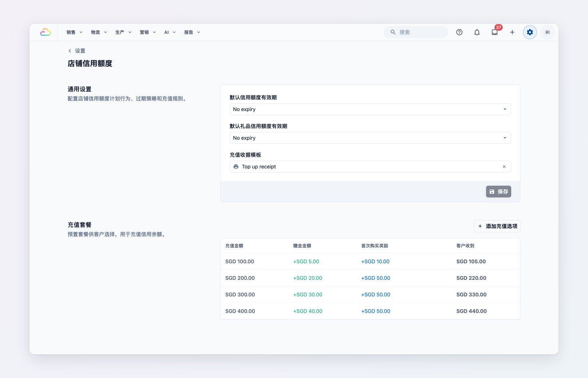Open 默认信用额度有效期 dropdown
The image size is (588, 378).
370,109
